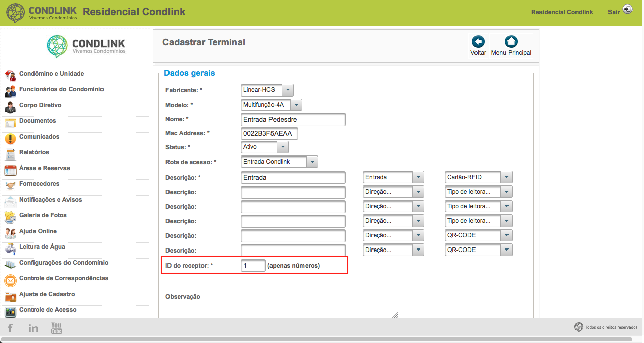Viewport: 644px width, 343px height.
Task: Click the Comunicados exclamation icon
Action: click(10, 139)
